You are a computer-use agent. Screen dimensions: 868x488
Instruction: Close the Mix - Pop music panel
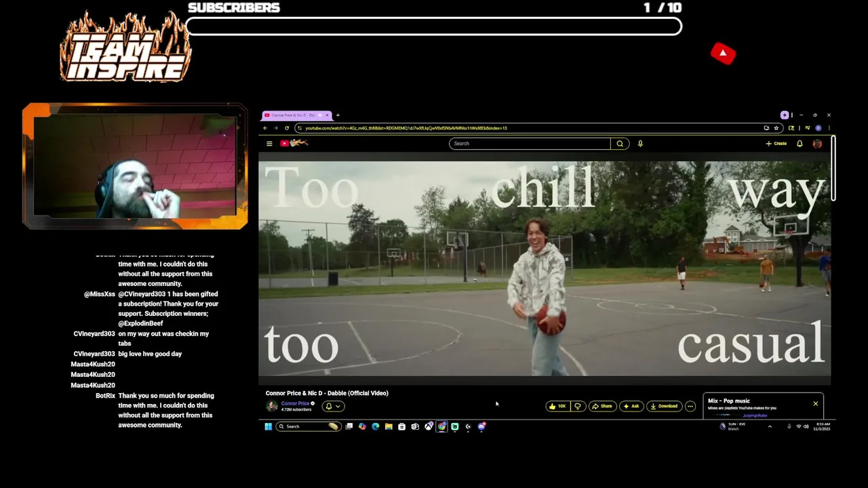816,404
